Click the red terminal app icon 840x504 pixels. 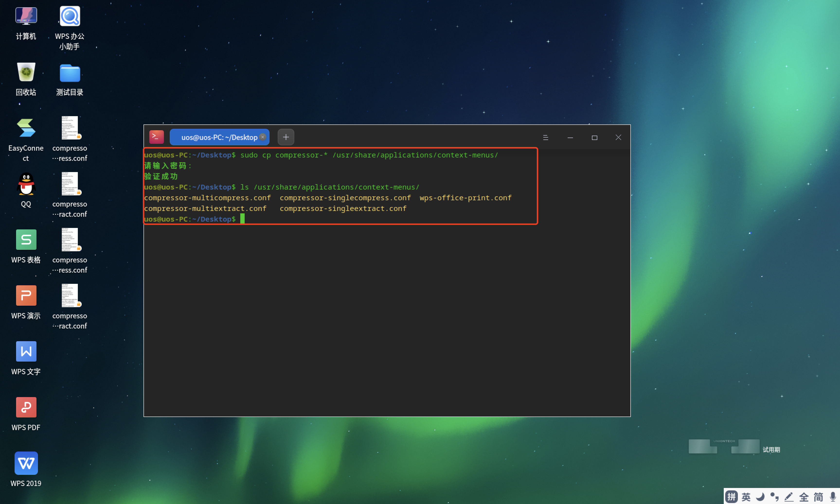156,137
